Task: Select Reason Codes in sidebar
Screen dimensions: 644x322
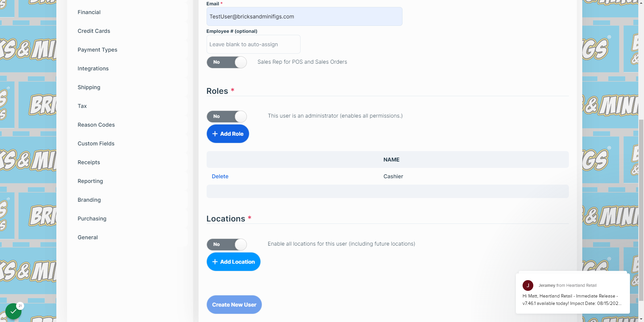Action: click(x=96, y=125)
